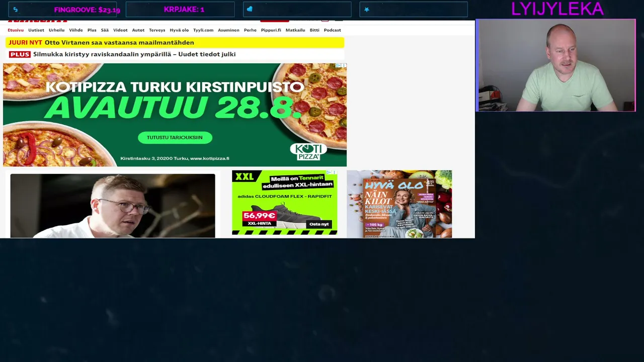The height and width of the screenshot is (362, 644).
Task: Click the Osta nyt button
Action: [319, 224]
